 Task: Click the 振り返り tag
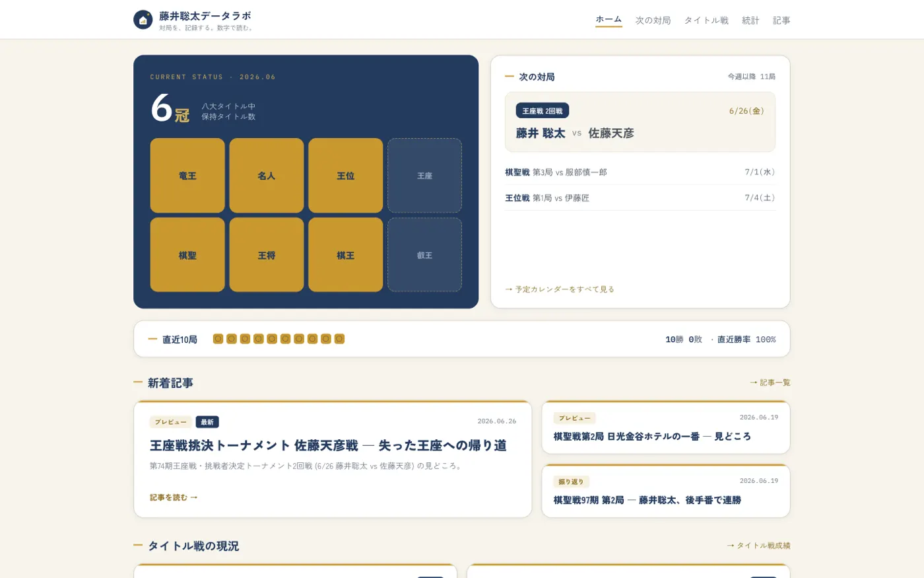[x=572, y=482]
